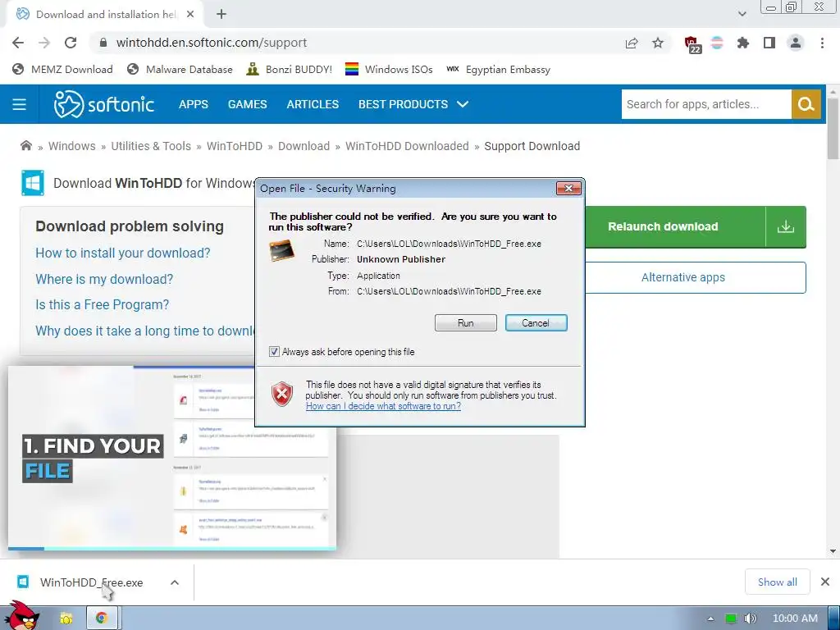Open the Utilities & Tools breadcrumb
This screenshot has height=630, width=840.
[x=151, y=146]
